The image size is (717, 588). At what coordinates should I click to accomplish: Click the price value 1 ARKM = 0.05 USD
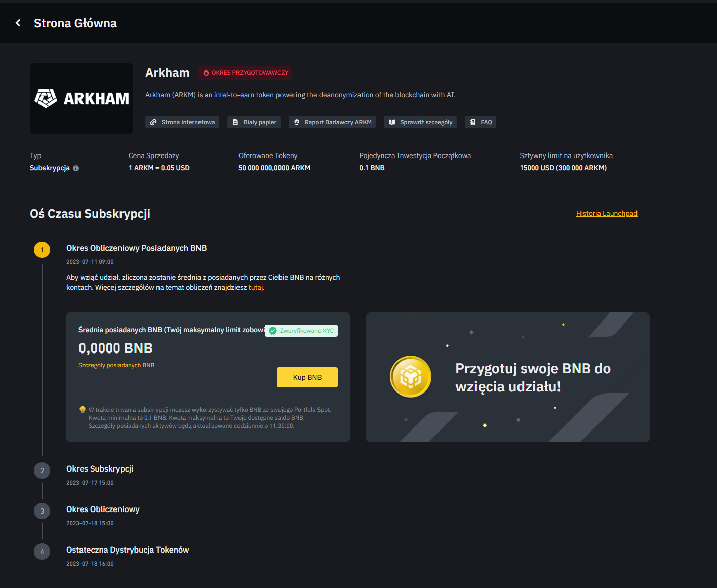pyautogui.click(x=159, y=168)
